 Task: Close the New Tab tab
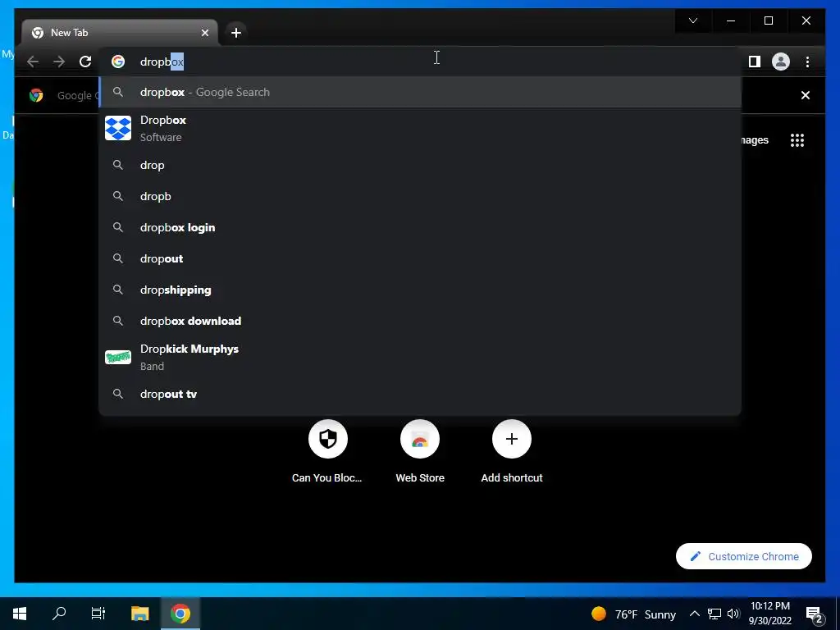(204, 33)
